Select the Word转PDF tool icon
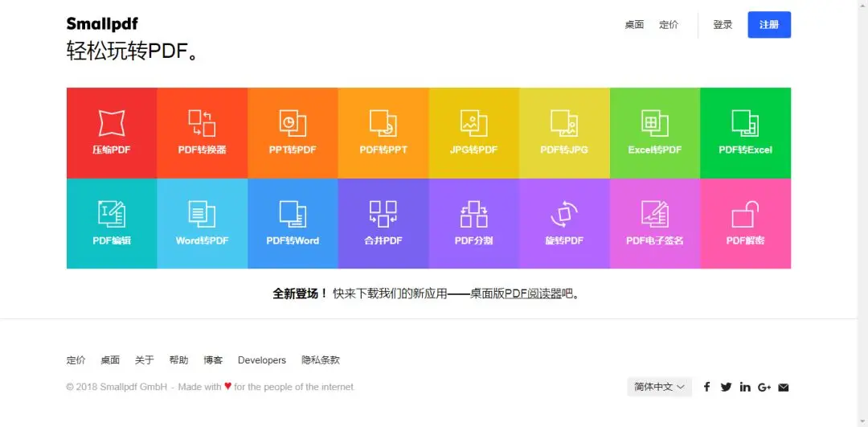This screenshot has width=868, height=427. click(x=202, y=214)
